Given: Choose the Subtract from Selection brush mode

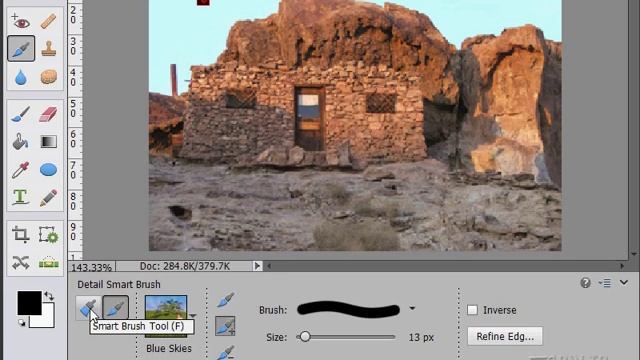Looking at the screenshot, I should (x=225, y=352).
